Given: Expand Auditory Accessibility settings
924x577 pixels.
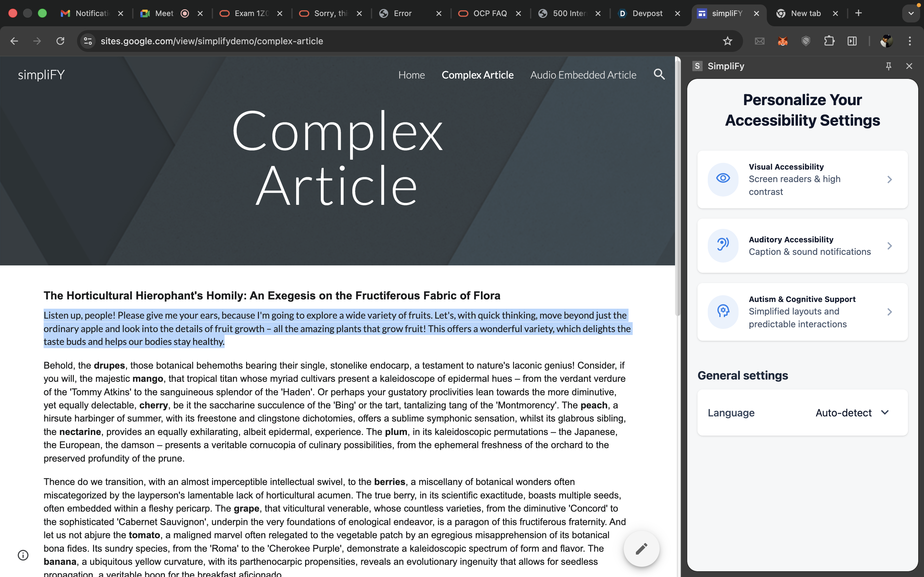Looking at the screenshot, I should 802,246.
